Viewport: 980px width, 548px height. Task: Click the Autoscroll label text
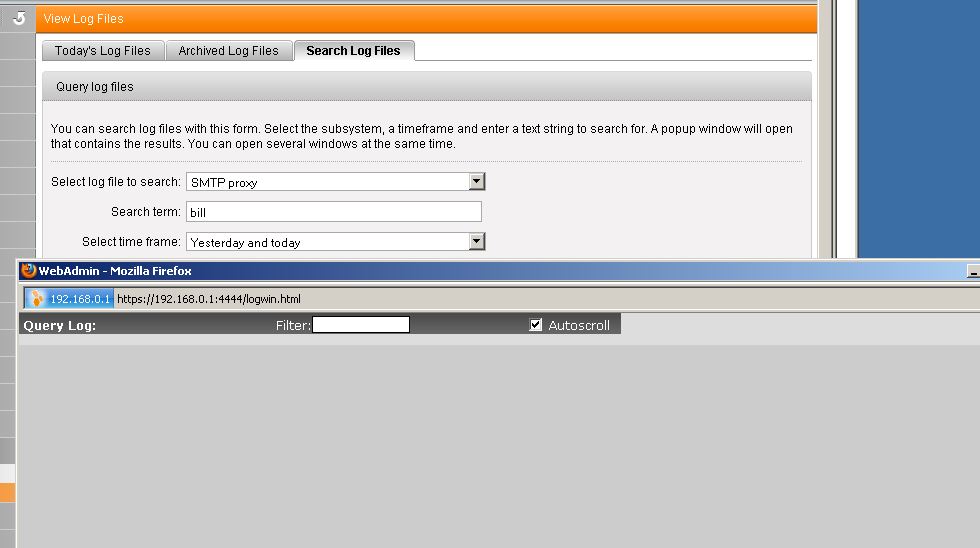pyautogui.click(x=579, y=325)
